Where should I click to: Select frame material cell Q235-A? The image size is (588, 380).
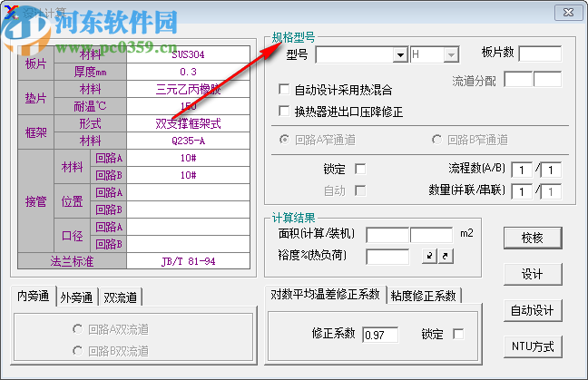(x=188, y=141)
